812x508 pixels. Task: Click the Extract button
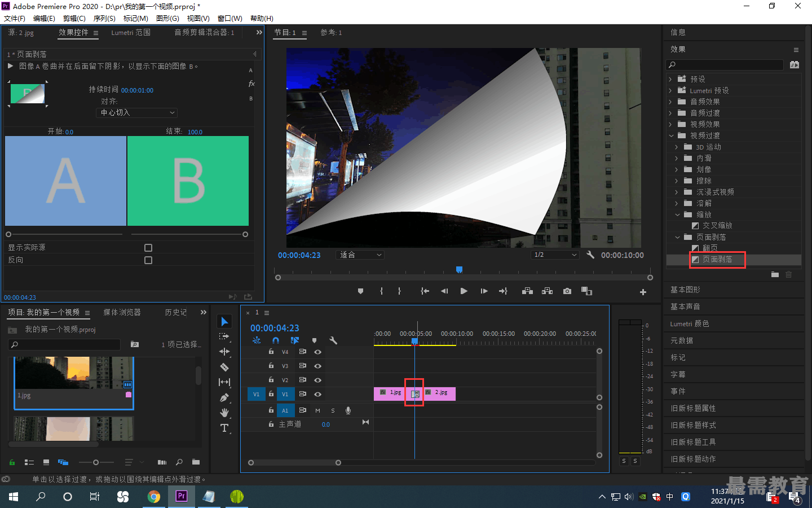547,291
